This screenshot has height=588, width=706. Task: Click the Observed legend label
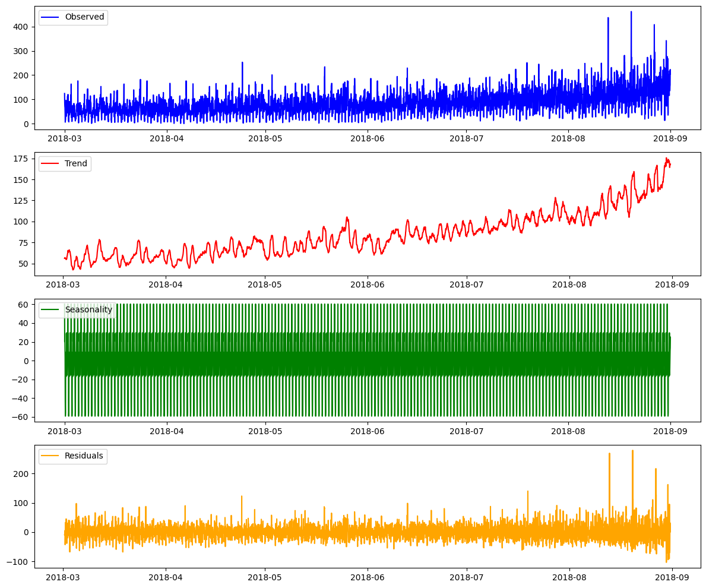tap(84, 17)
